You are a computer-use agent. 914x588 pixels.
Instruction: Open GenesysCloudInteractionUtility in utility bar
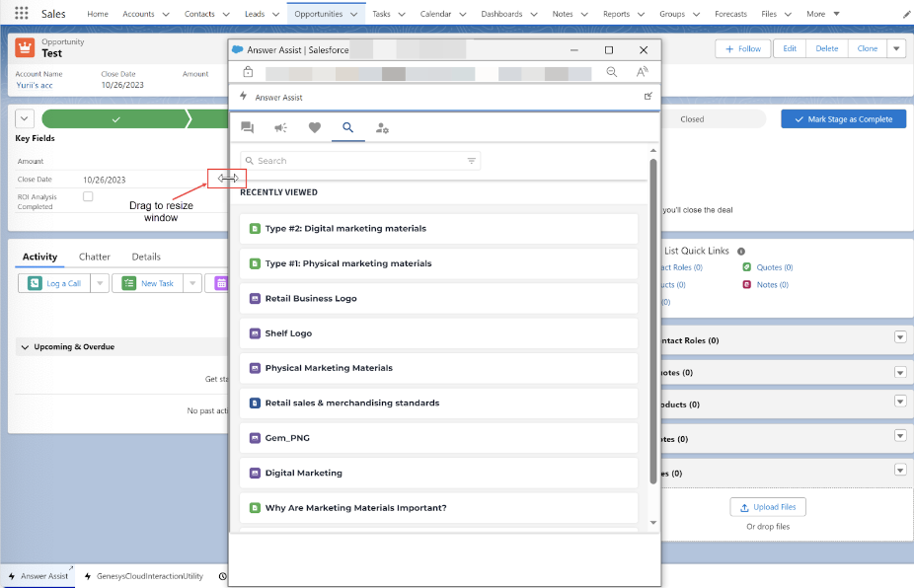pos(144,576)
